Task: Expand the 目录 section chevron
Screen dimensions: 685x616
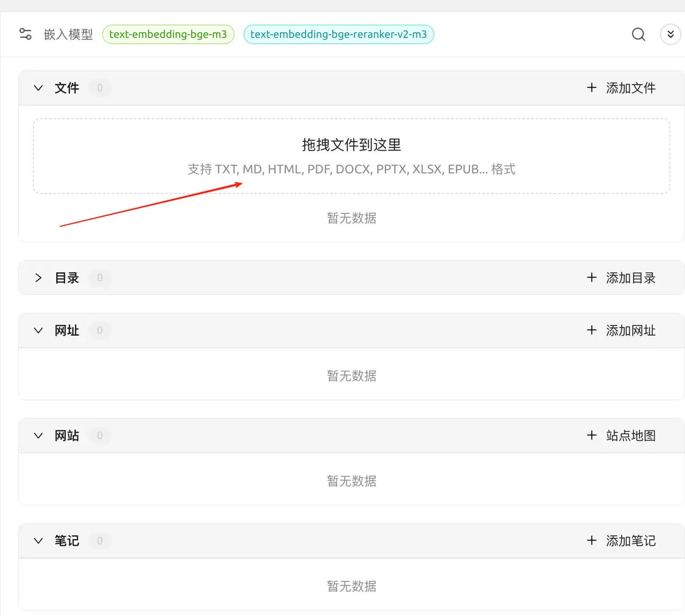Action: coord(38,278)
